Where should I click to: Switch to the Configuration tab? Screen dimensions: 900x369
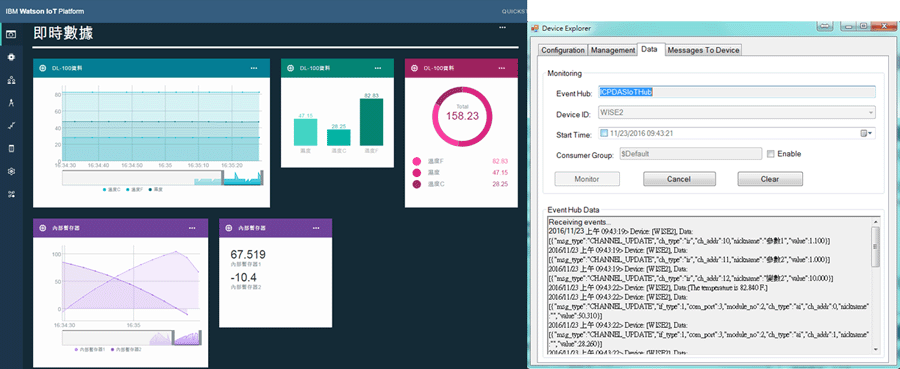coord(562,51)
